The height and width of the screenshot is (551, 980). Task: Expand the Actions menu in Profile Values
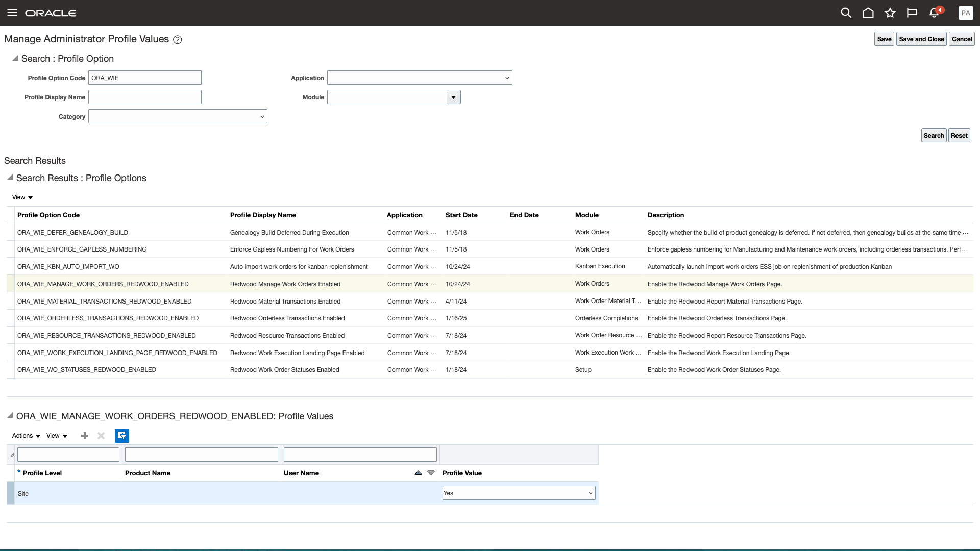pos(25,436)
